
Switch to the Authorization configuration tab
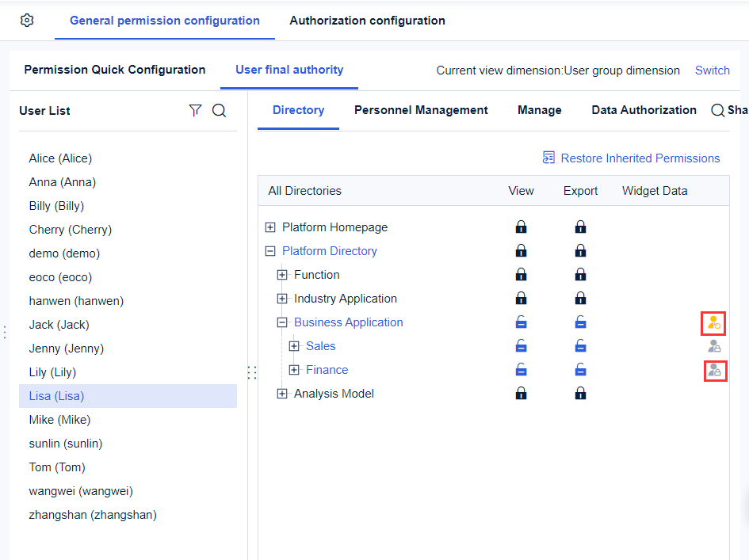tap(367, 21)
